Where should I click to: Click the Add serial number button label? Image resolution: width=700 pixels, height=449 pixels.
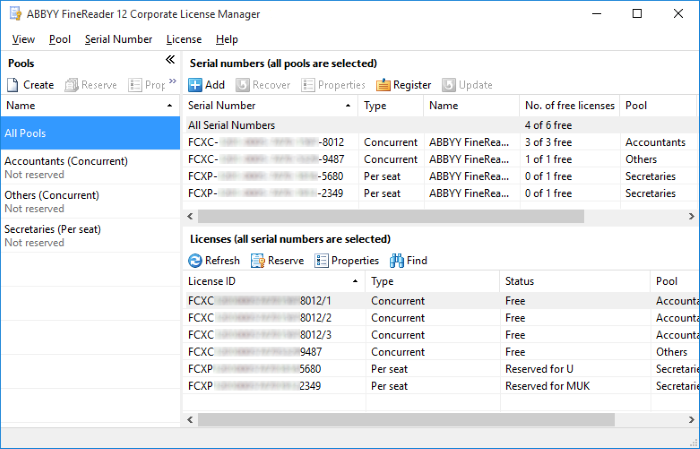coord(215,85)
